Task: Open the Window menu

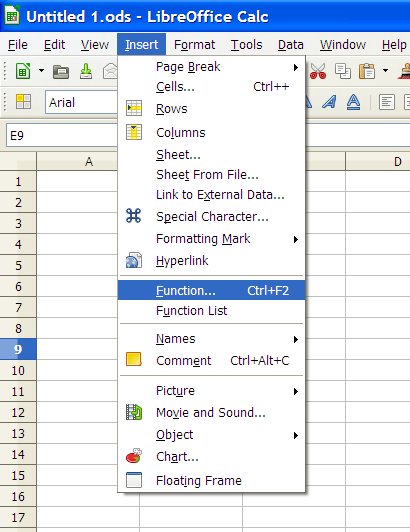Action: [343, 45]
